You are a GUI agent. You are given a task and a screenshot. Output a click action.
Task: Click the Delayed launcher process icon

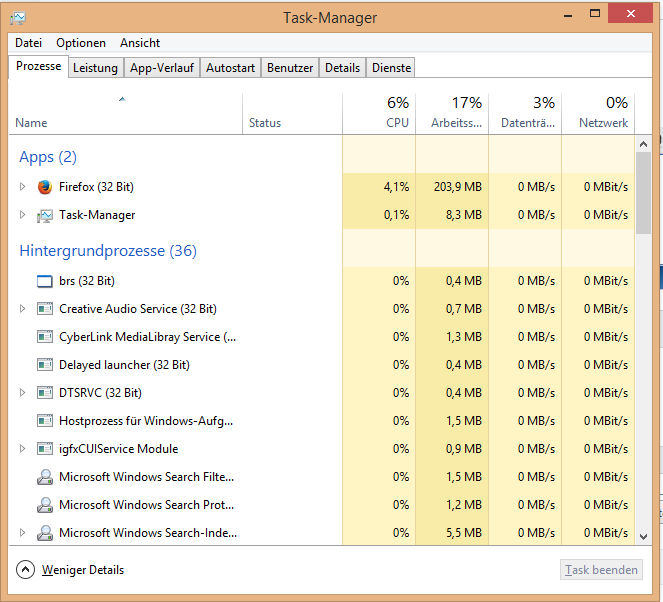click(45, 365)
